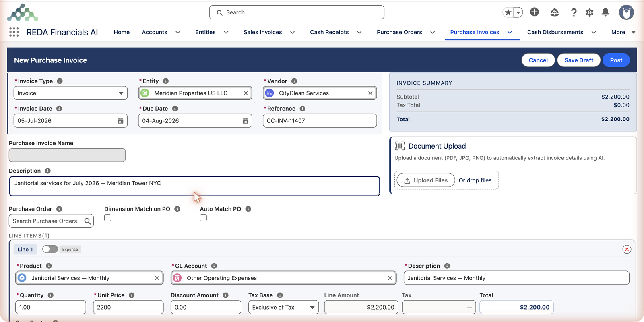Viewport: 644px width, 322px height.
Task: Click the Reference field CC-INV-11407
Action: (320, 121)
